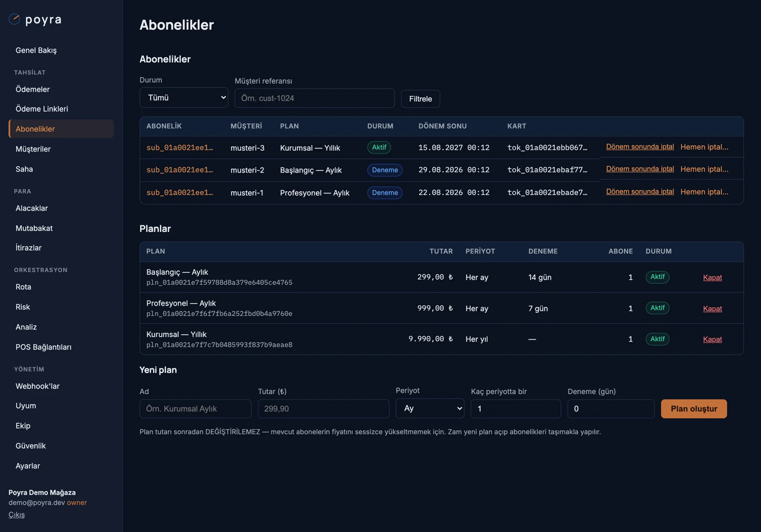The image size is (761, 532).
Task: Click Dönem sonunda iptal for musteri-3
Action: [640, 147]
